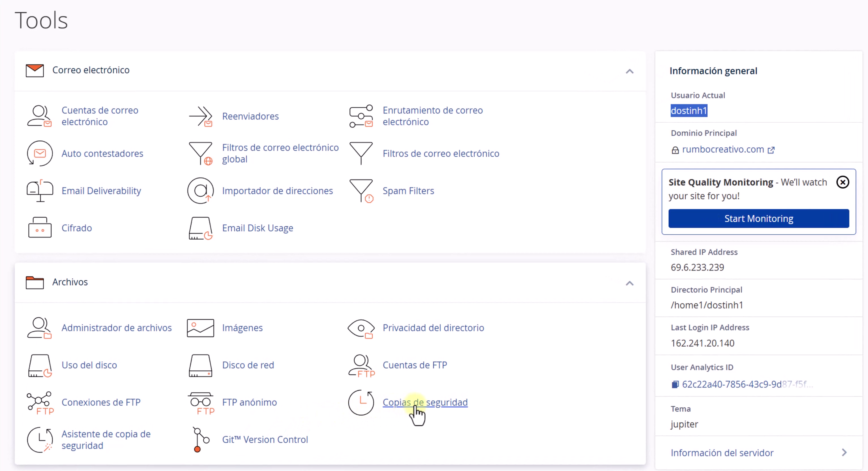Copy the User Analytics ID icon
This screenshot has height=471, width=868.
675,384
